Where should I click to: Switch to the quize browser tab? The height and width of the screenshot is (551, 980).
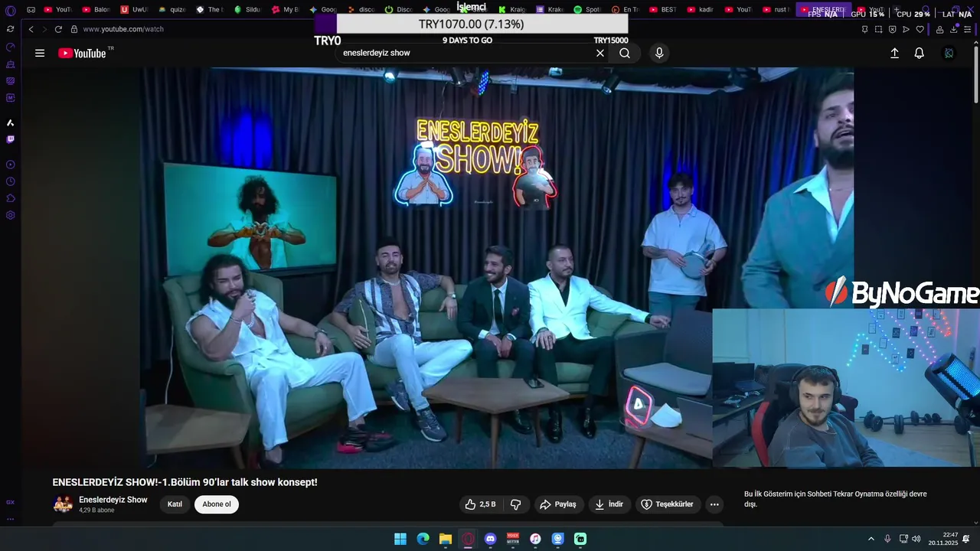click(173, 10)
